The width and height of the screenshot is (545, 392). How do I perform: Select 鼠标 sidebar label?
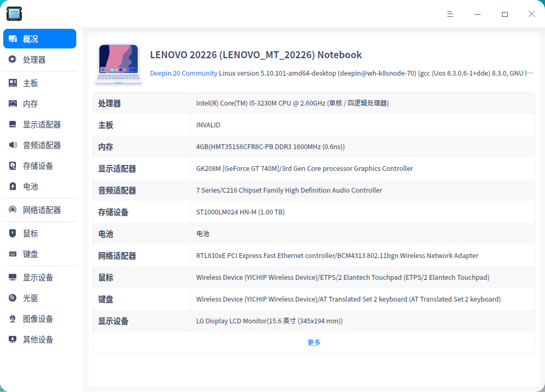click(x=31, y=234)
